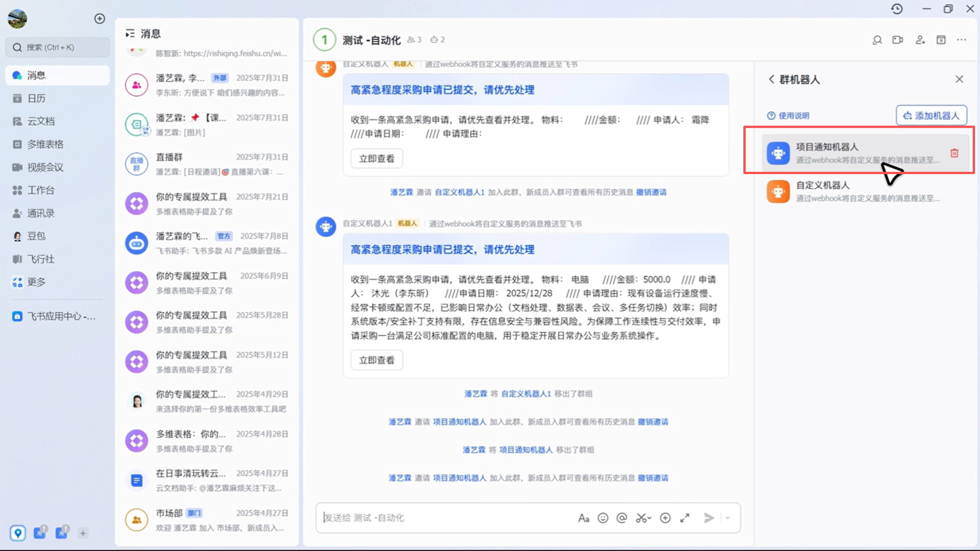The height and width of the screenshot is (551, 980).
Task: Open the emoji picker in the composer
Action: click(x=603, y=518)
